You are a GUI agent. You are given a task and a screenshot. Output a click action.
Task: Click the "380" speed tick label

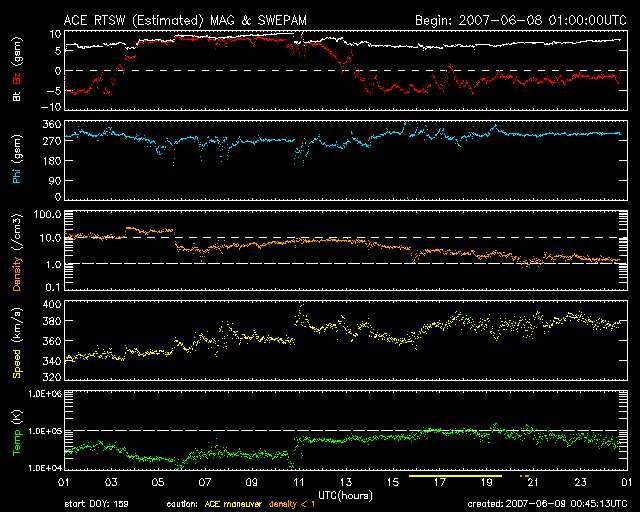[x=52, y=321]
